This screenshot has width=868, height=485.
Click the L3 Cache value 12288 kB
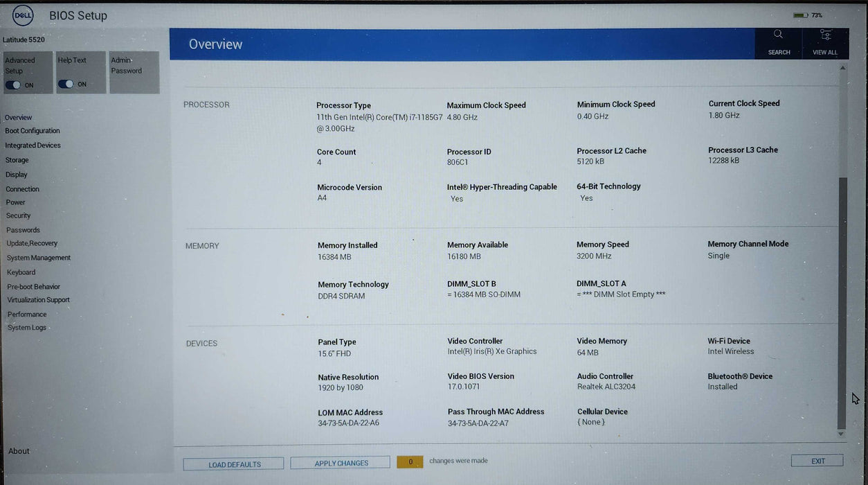[724, 160]
